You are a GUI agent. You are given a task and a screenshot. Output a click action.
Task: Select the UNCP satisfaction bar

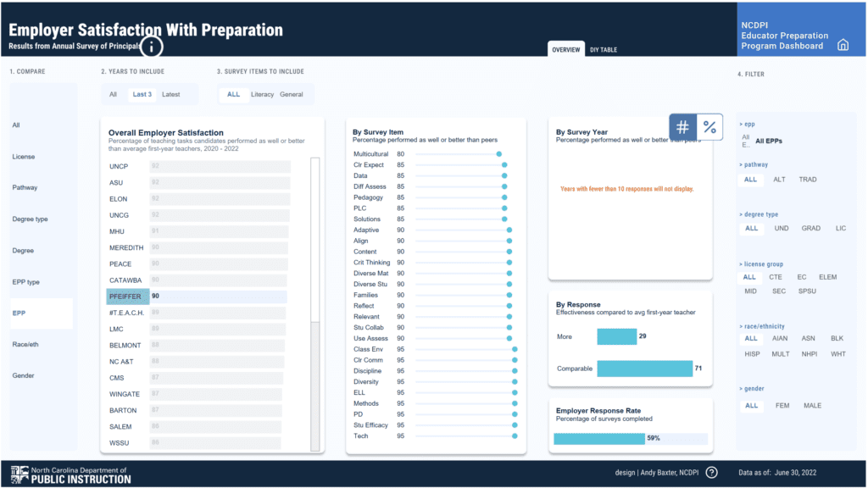(x=220, y=166)
